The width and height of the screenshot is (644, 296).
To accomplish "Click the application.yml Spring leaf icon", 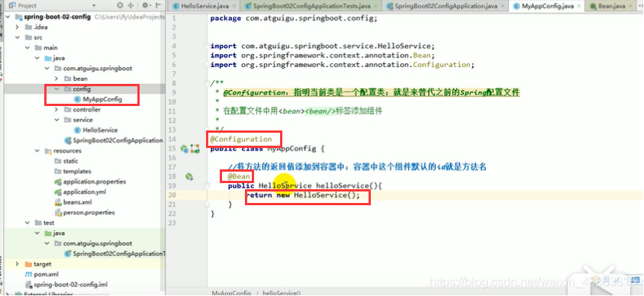I will point(58,191).
